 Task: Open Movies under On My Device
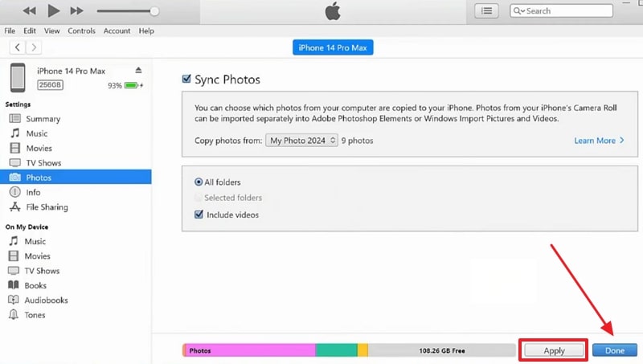(x=76, y=256)
